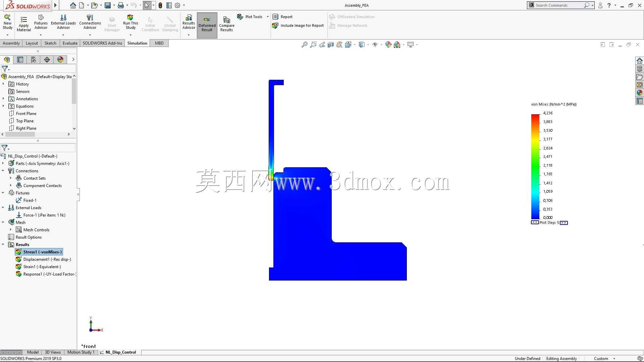
Task: Click the Home icon in title toolbar
Action: point(73,5)
